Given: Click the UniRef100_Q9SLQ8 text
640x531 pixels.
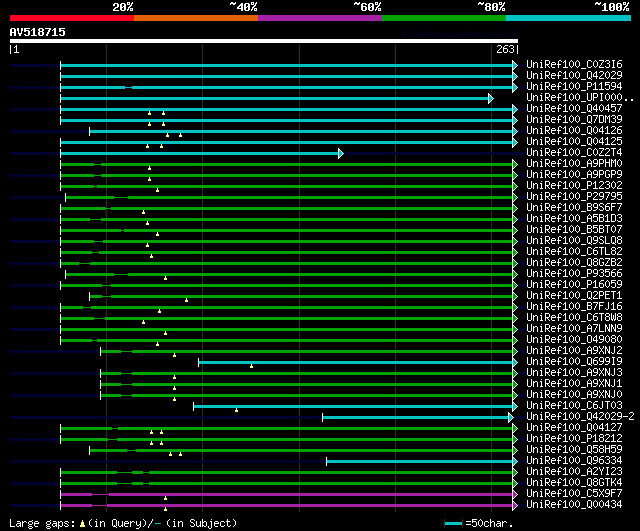Looking at the screenshot, I should click(574, 241).
